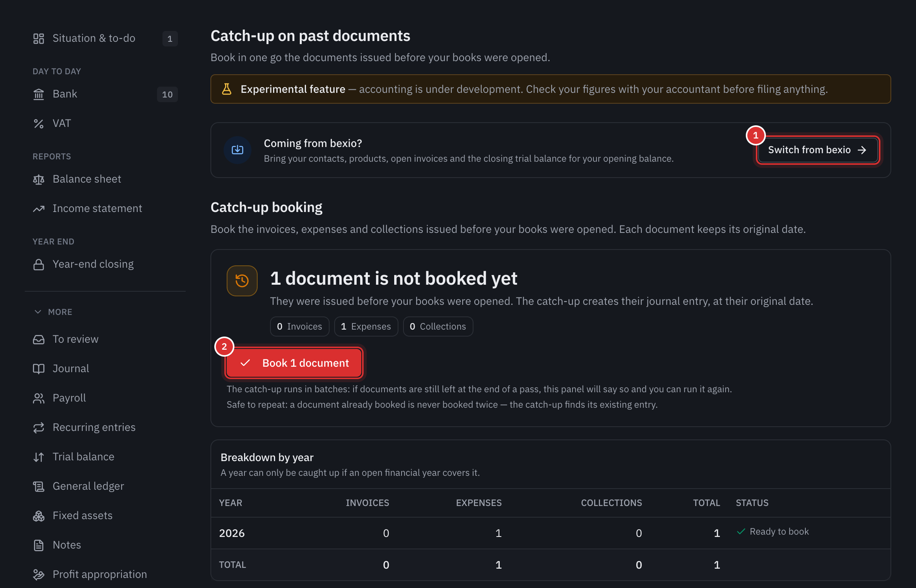
Task: Open the Journal page
Action: point(105,369)
